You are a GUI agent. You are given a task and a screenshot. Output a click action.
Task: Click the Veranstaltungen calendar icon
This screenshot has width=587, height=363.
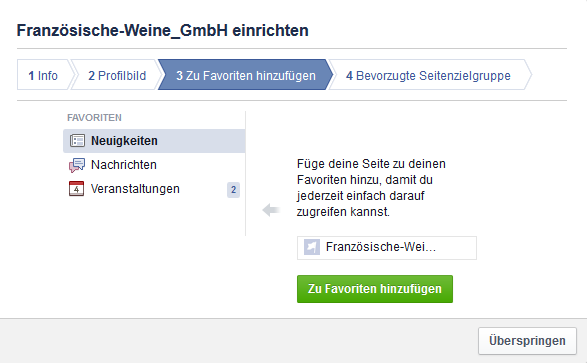(x=76, y=189)
